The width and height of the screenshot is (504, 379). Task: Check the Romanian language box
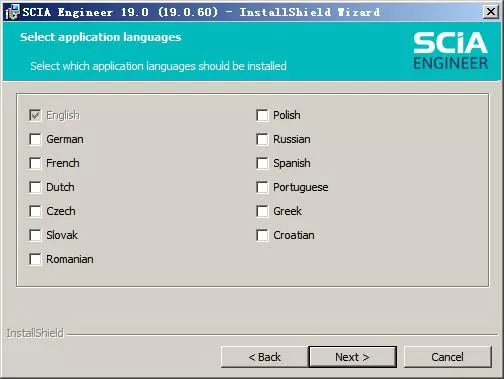tap(35, 259)
